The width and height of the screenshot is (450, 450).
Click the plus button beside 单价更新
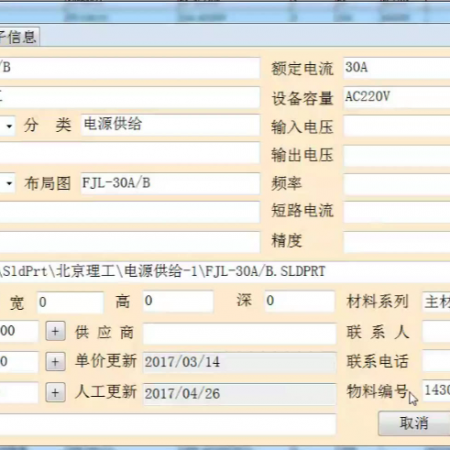tap(55, 362)
